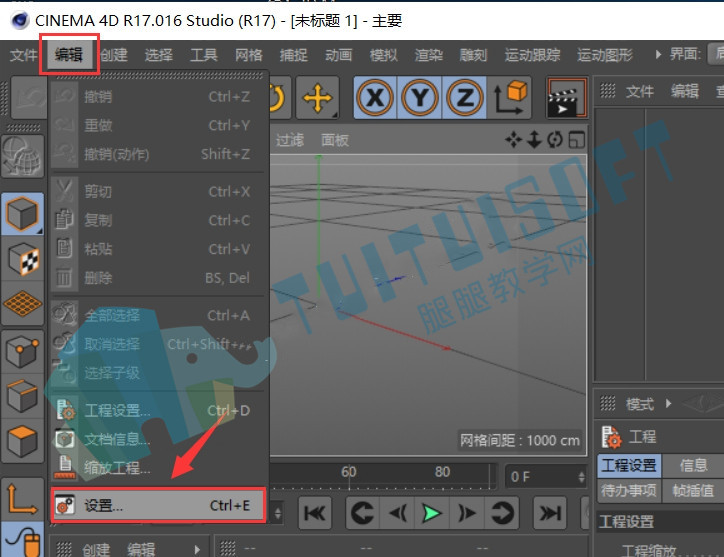Step back one frame
This screenshot has height=557, width=724.
tap(397, 513)
